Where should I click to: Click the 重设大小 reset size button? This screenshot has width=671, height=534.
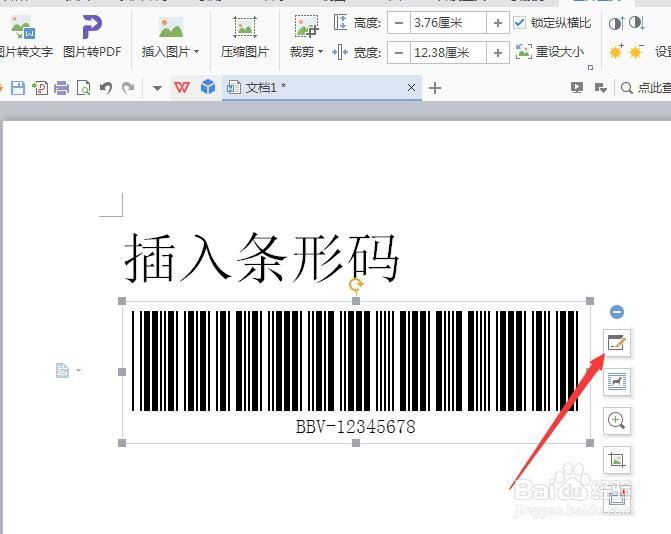549,52
